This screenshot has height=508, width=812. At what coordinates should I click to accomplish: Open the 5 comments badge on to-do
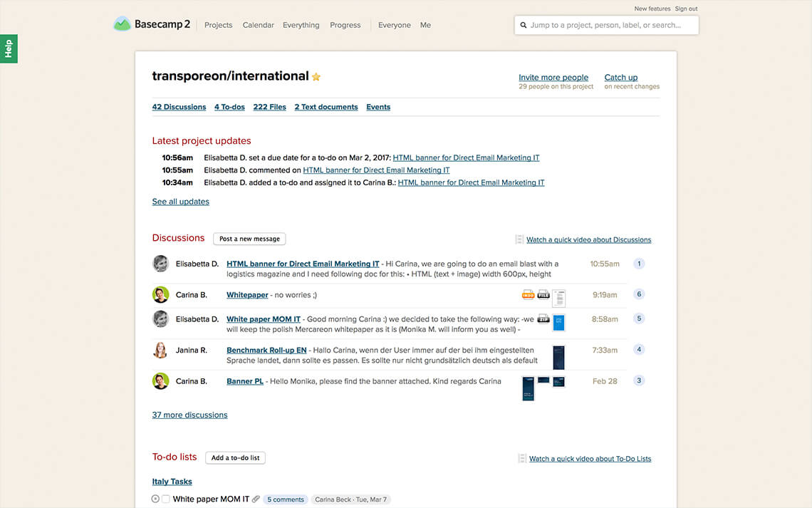(x=286, y=499)
